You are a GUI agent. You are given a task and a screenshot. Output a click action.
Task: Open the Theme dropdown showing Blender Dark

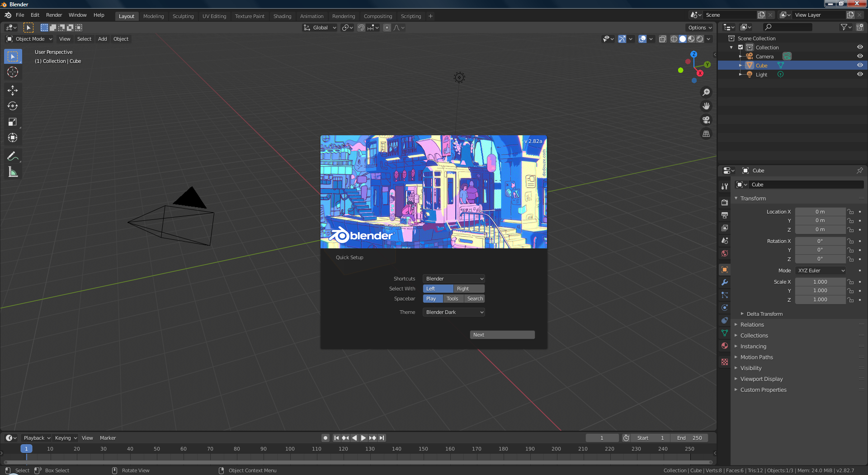[x=454, y=312]
